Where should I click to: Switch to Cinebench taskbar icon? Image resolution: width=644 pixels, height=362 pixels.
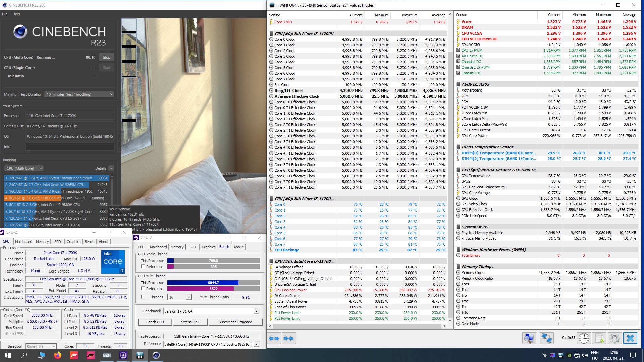pos(156,355)
